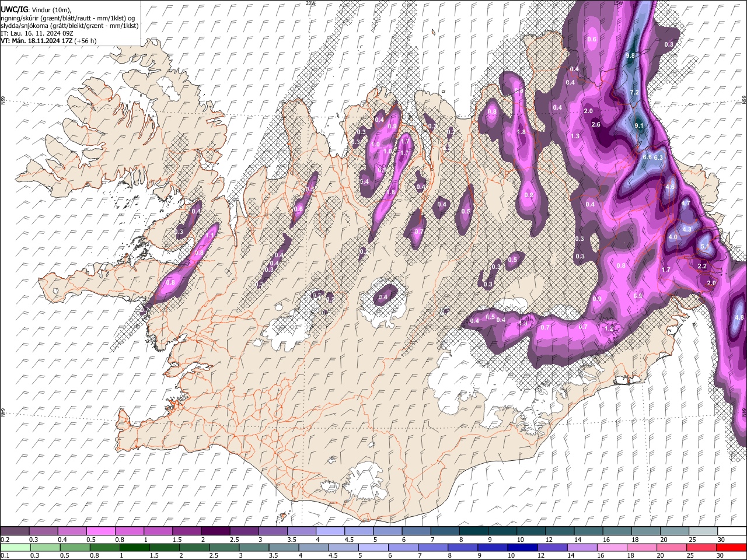Click the 9.1 precipitation value label
The height and width of the screenshot is (560, 747).
(x=639, y=125)
